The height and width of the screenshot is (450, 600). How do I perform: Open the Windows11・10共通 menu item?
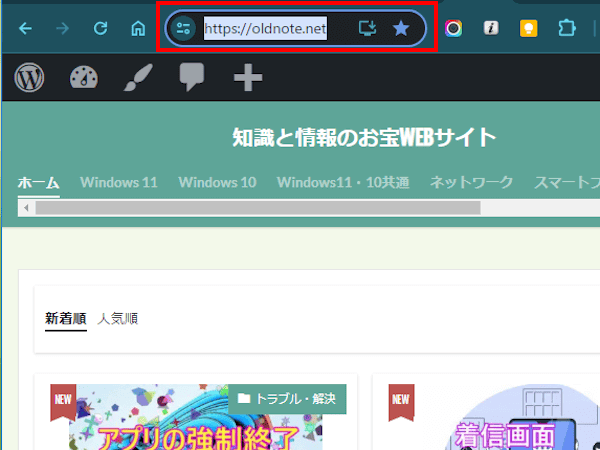(x=343, y=183)
